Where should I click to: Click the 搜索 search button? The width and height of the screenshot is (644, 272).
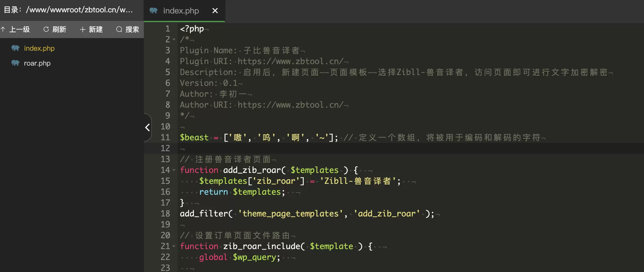click(x=128, y=29)
